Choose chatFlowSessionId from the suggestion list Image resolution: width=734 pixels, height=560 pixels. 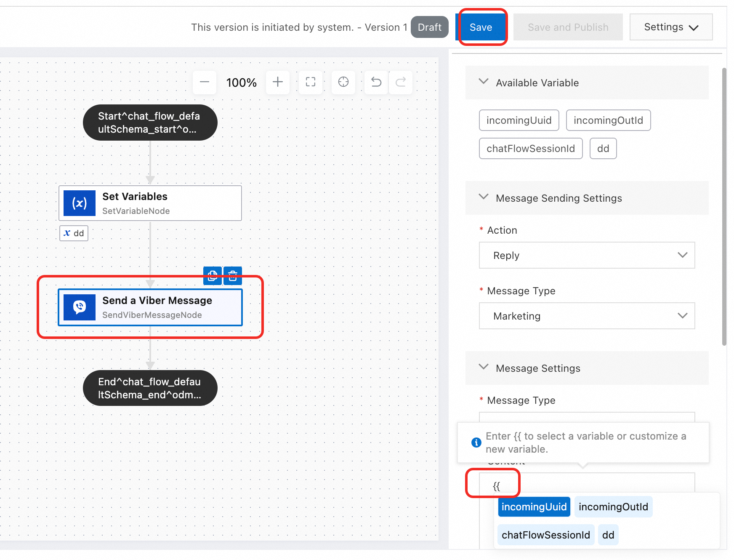click(x=546, y=535)
